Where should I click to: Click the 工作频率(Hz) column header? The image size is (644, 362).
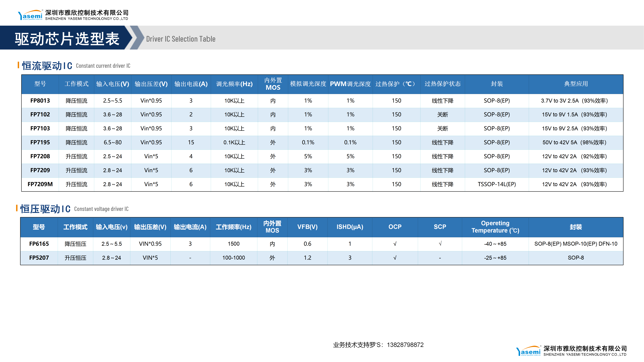[x=233, y=227]
